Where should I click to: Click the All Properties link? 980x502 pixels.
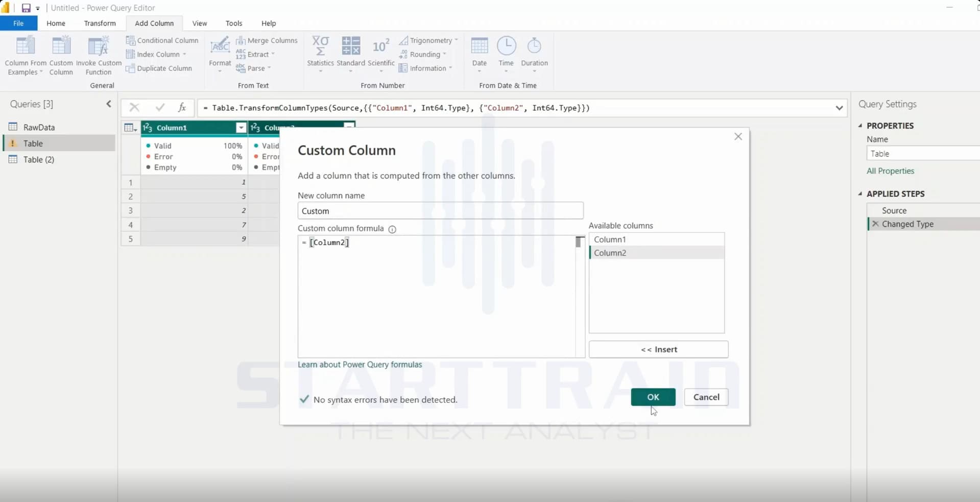pyautogui.click(x=890, y=171)
